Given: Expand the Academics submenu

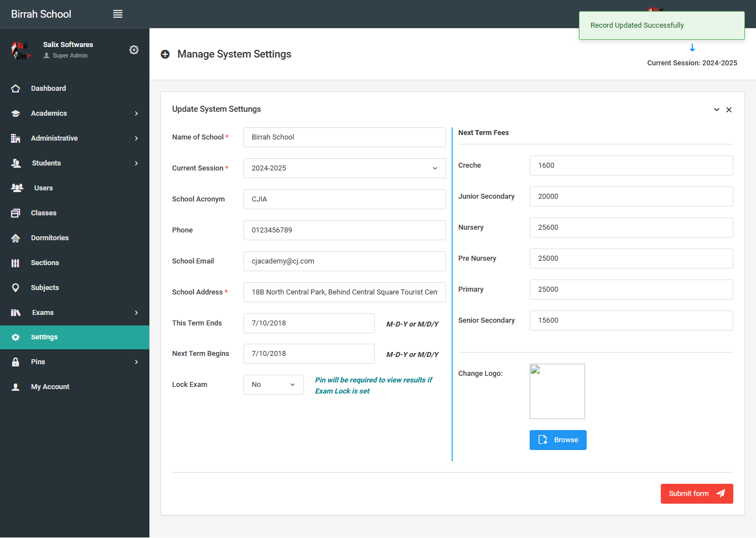Looking at the screenshot, I should 136,113.
